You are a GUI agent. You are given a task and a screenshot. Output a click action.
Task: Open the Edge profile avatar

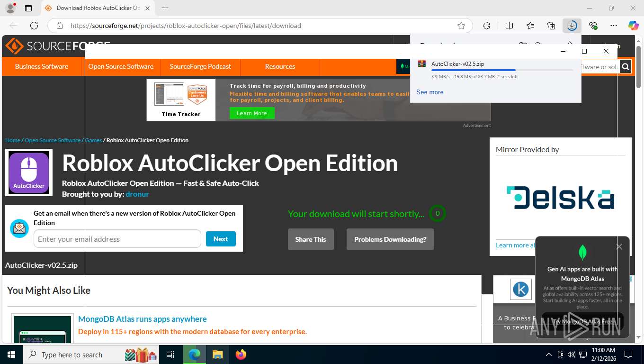[10, 8]
